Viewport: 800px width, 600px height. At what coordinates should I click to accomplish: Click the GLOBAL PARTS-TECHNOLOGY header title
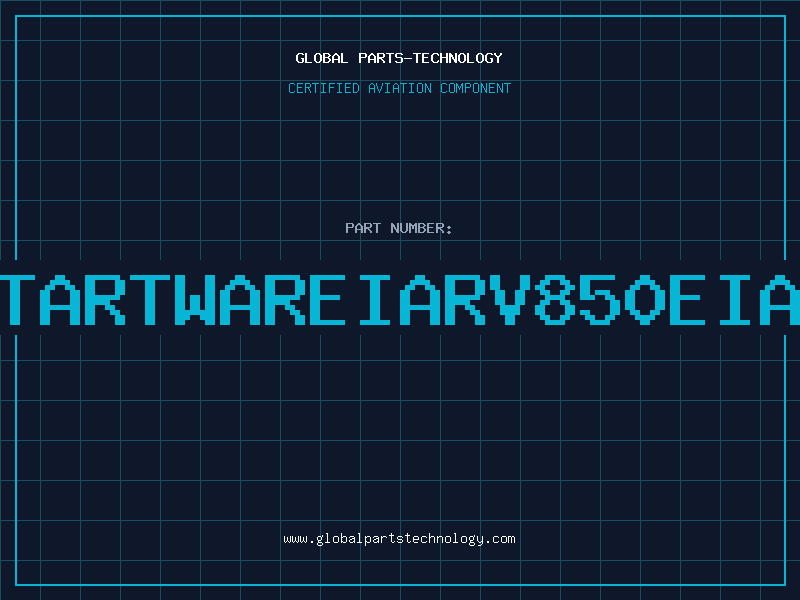tap(399, 58)
